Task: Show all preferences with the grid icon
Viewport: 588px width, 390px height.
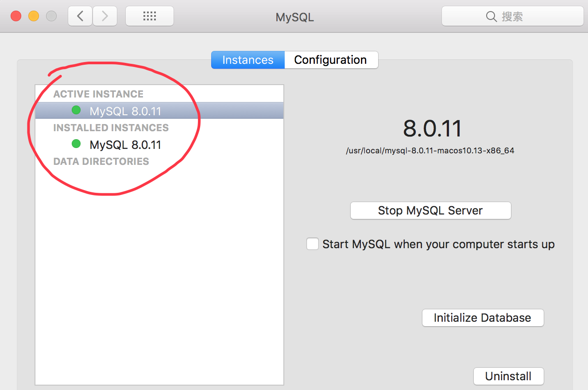Action: (150, 16)
